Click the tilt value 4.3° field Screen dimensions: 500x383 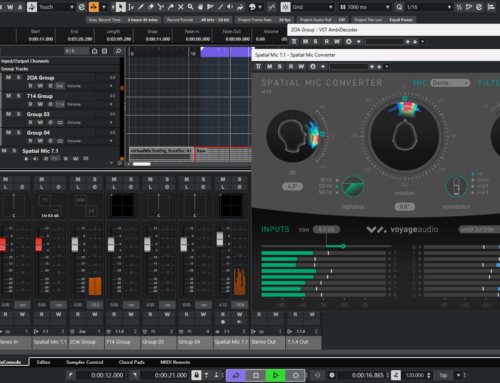(292, 186)
